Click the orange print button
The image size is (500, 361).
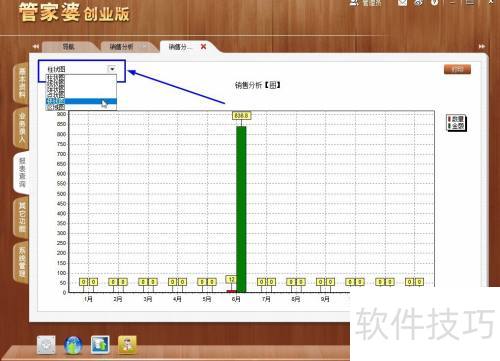(457, 69)
